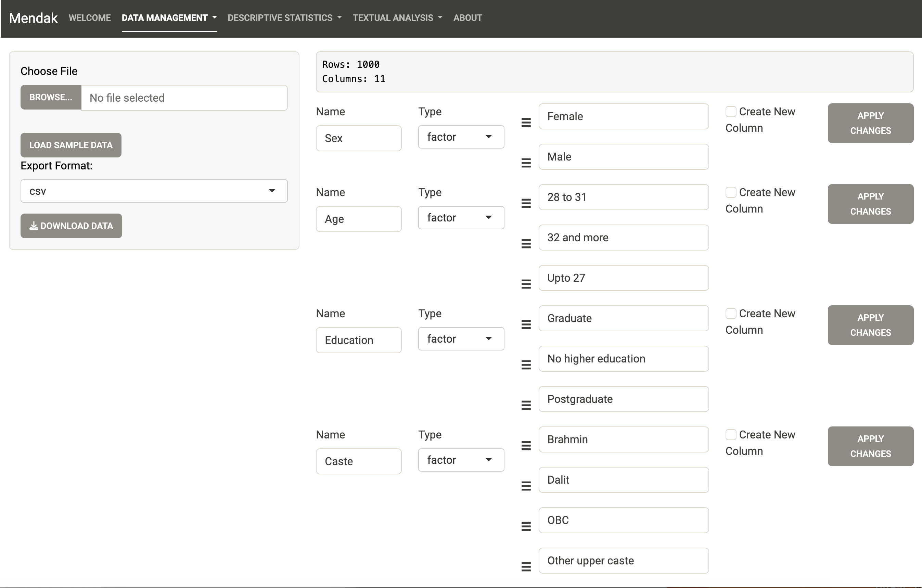Click the hamburger handle beside Dalit

coord(526,486)
